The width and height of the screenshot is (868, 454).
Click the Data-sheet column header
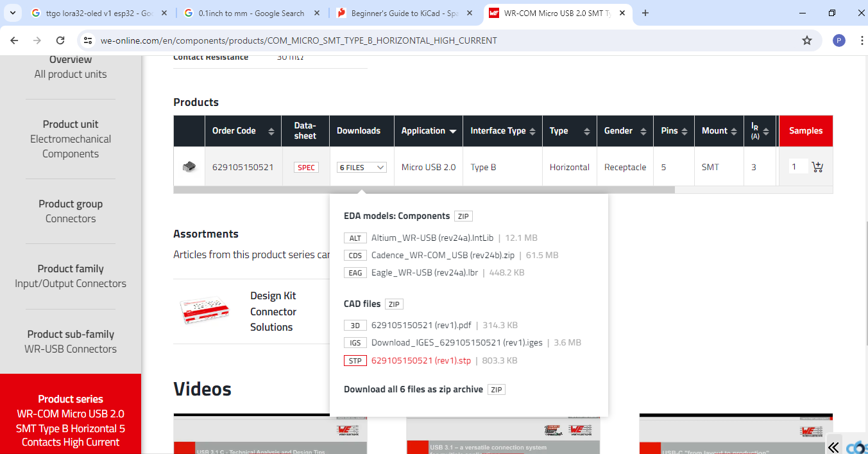point(305,131)
